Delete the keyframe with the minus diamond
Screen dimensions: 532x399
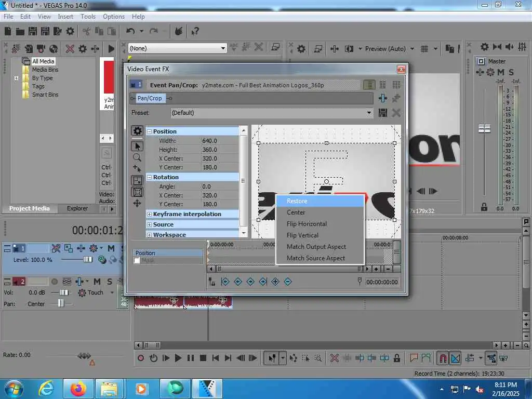click(288, 282)
